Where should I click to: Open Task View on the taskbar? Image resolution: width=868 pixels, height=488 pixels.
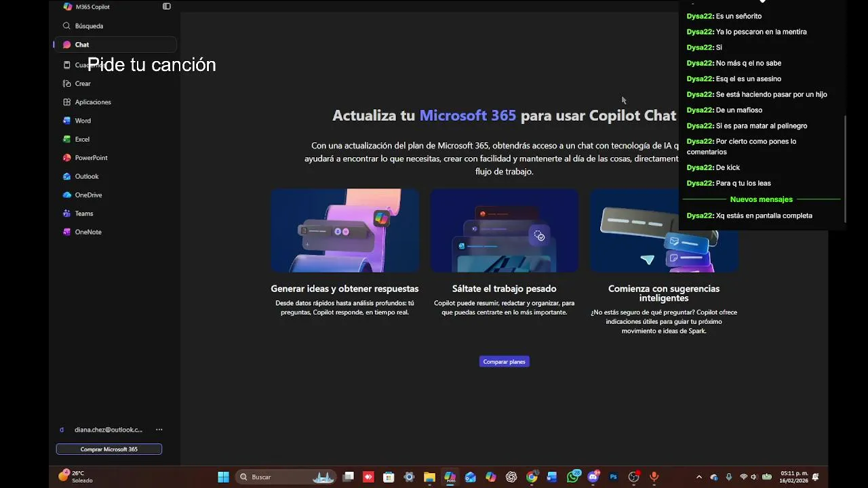348,477
